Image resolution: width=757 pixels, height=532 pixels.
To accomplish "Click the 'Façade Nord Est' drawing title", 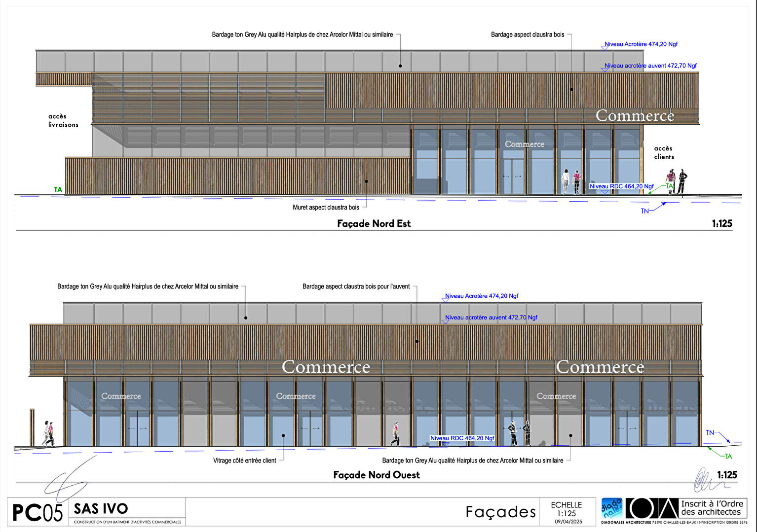I will 374,223.
